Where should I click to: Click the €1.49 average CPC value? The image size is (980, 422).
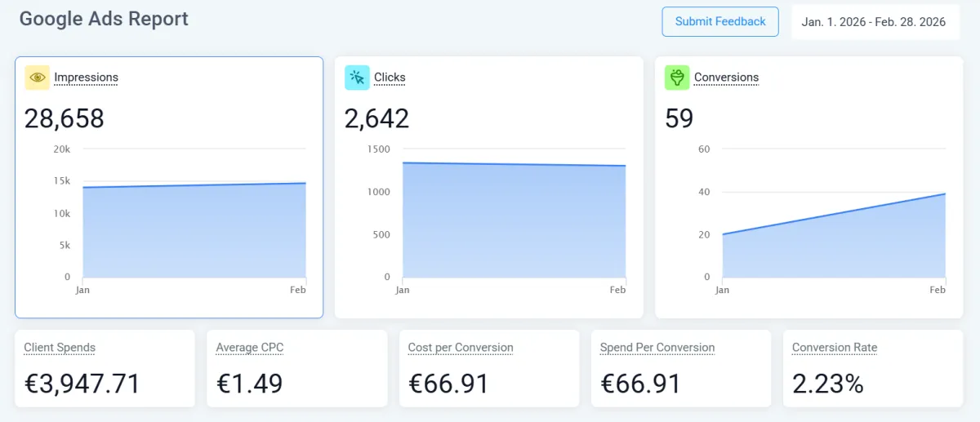250,383
